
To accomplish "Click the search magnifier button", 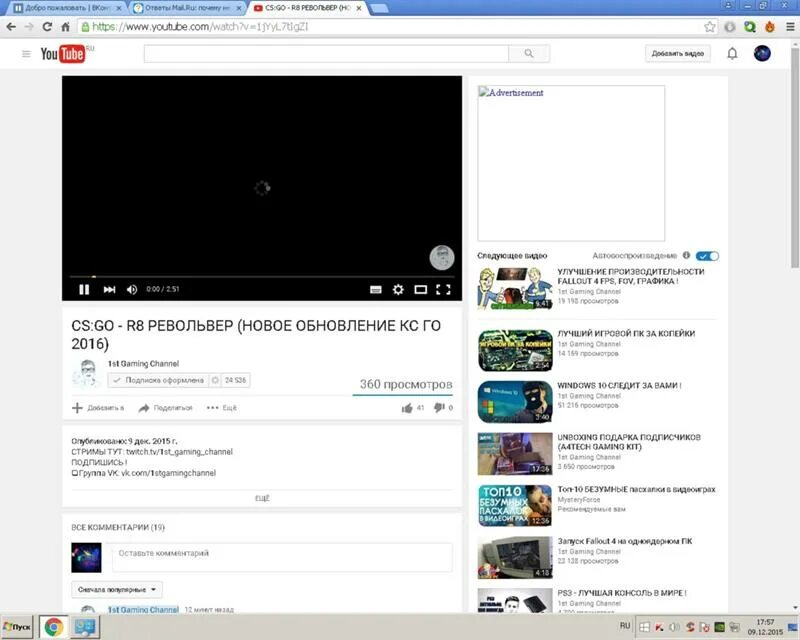I will point(529,54).
